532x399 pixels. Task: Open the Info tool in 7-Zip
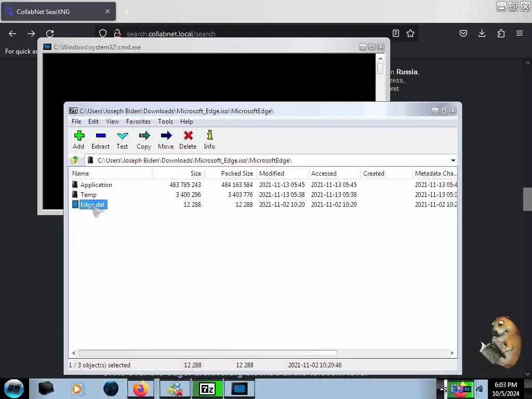tap(209, 140)
